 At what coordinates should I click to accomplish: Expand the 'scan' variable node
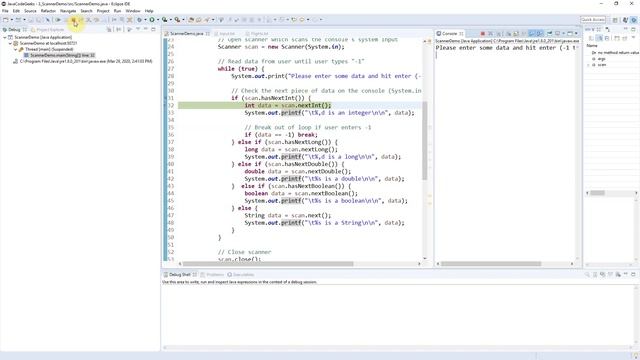click(x=588, y=65)
